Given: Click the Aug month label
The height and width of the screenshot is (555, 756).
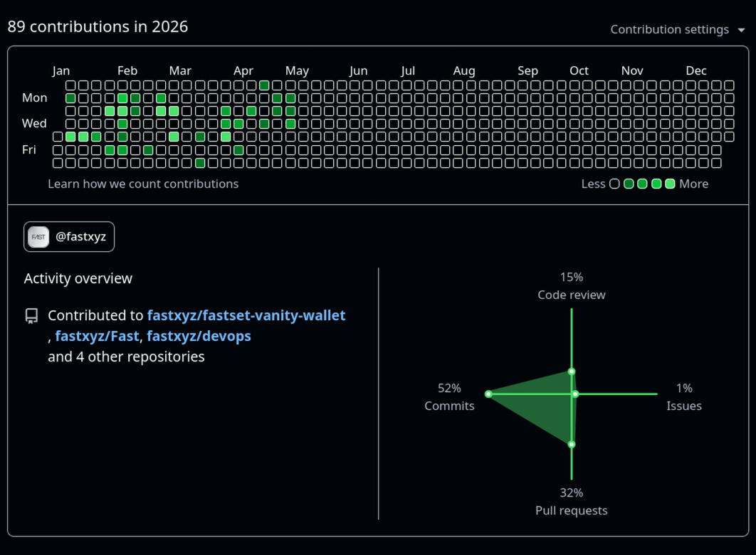Looking at the screenshot, I should click(x=464, y=71).
